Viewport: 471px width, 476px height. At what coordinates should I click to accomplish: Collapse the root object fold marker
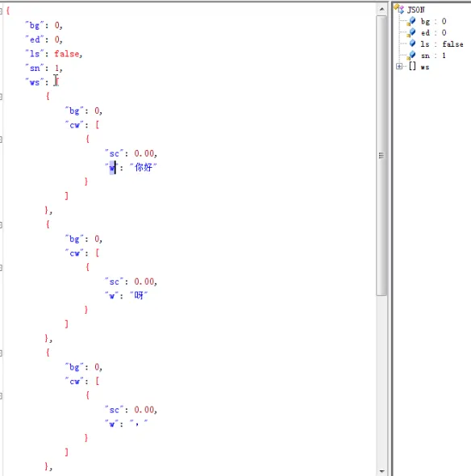[1, 11]
